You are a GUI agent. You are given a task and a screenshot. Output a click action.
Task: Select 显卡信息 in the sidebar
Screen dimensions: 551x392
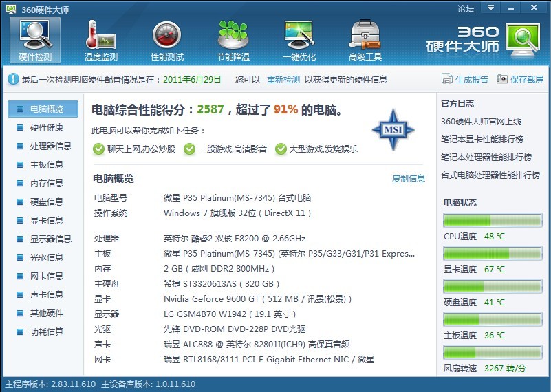[x=46, y=220]
